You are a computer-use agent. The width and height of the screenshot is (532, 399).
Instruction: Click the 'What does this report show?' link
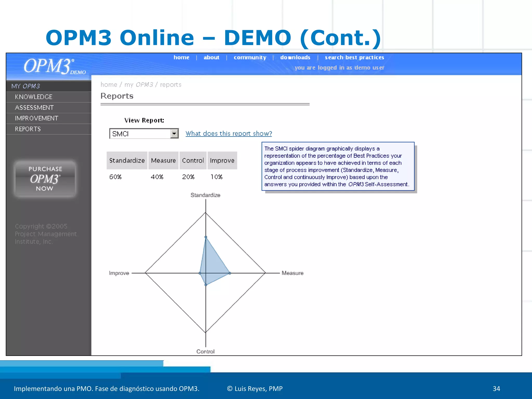click(229, 134)
